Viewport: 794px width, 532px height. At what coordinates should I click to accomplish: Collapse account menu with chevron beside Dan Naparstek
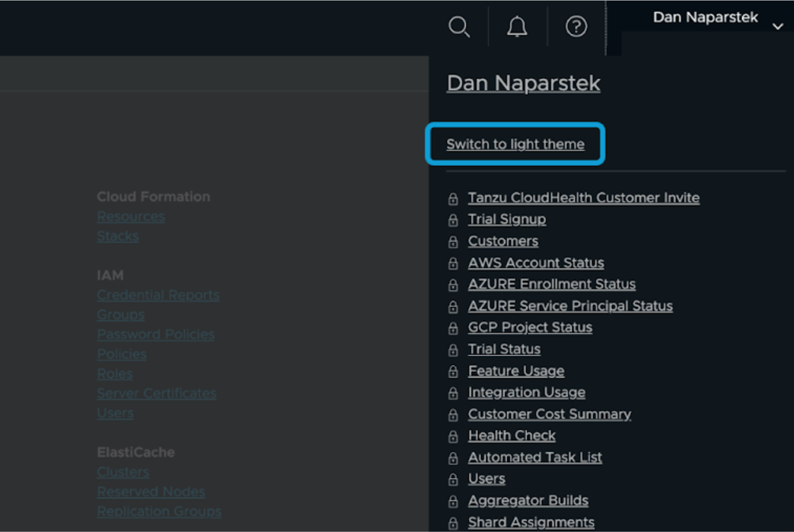[779, 26]
